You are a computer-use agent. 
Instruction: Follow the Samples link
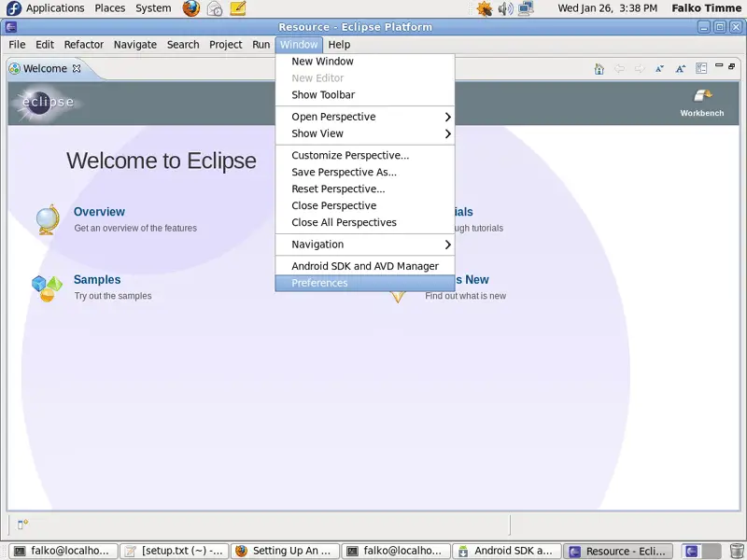coord(97,279)
